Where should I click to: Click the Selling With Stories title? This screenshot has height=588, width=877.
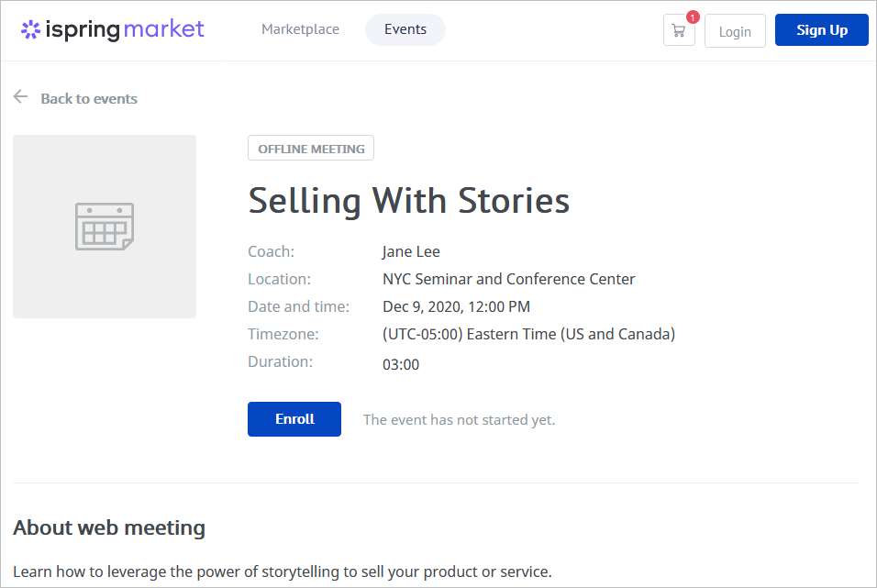409,200
